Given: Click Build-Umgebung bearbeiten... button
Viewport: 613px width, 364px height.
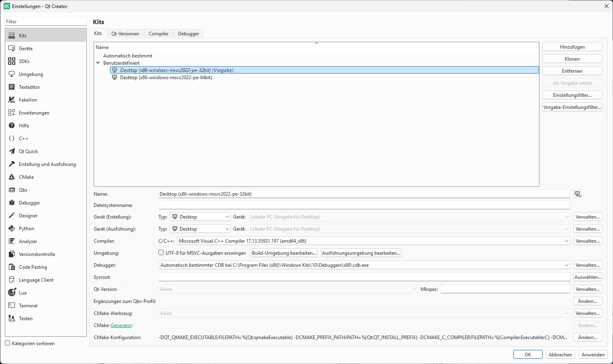Looking at the screenshot, I should pos(284,253).
